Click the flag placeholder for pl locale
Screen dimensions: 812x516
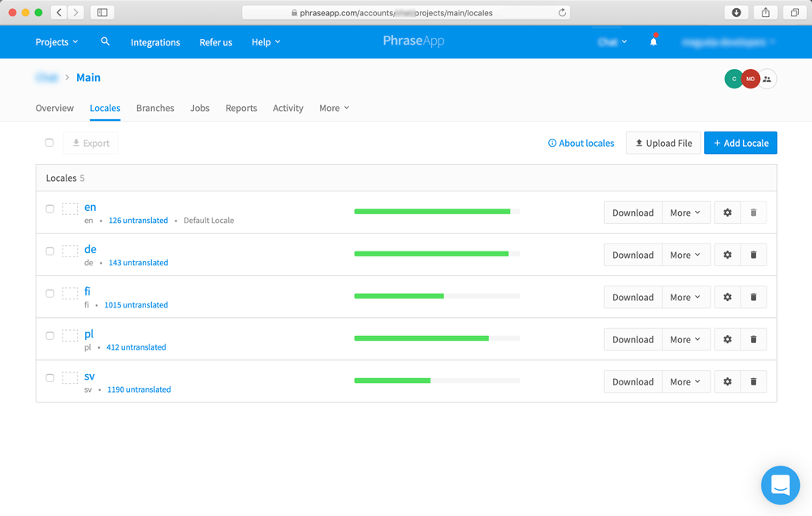70,335
